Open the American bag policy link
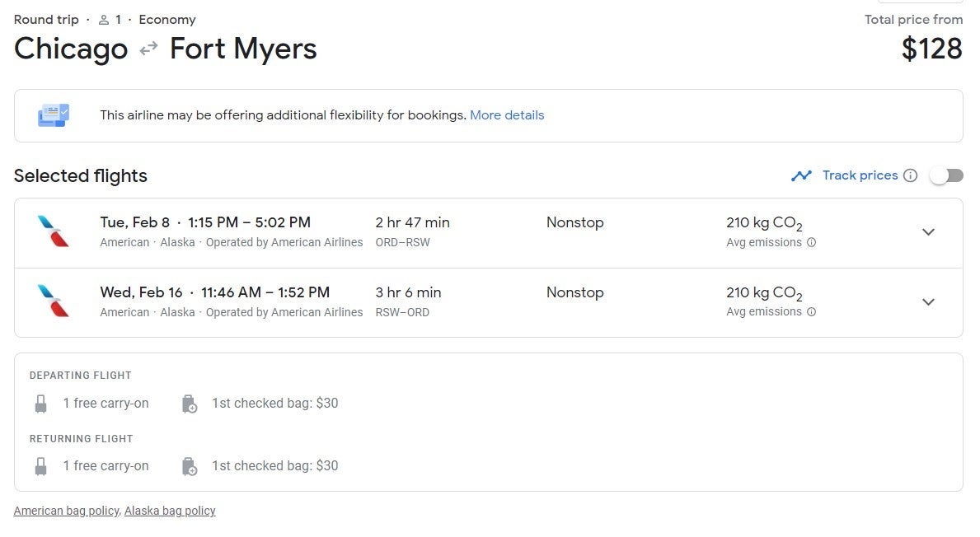The image size is (980, 537). pyautogui.click(x=67, y=511)
